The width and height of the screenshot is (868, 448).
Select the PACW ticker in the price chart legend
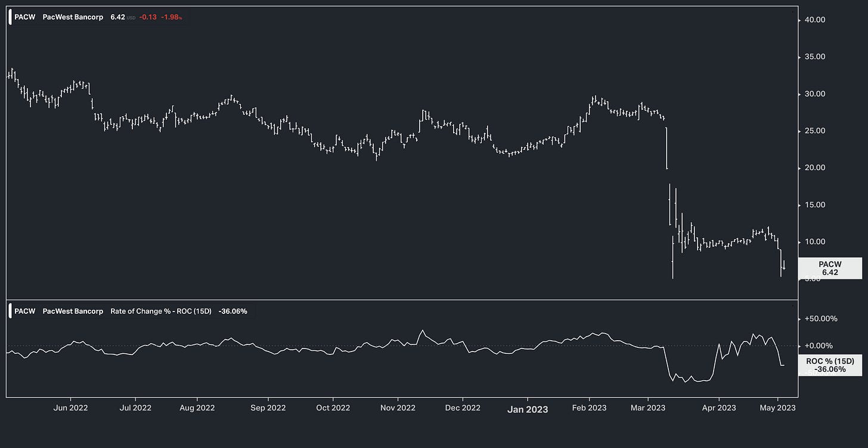pyautogui.click(x=25, y=17)
